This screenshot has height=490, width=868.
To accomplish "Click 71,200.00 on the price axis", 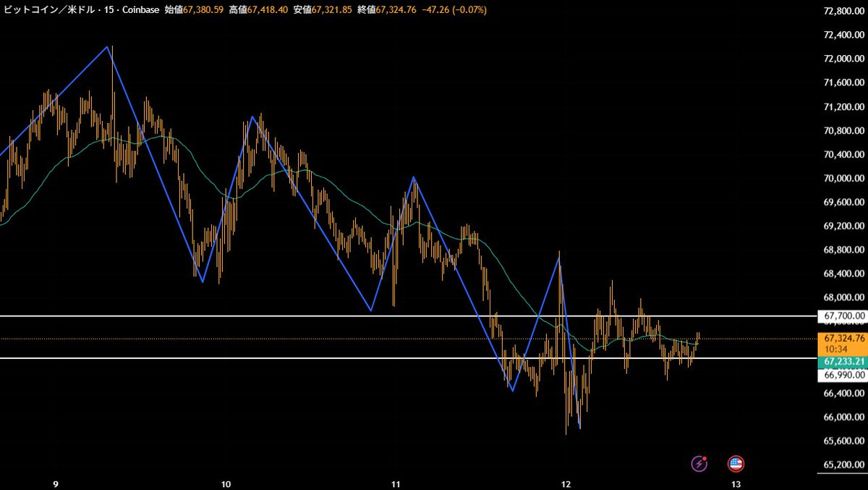I will [843, 106].
